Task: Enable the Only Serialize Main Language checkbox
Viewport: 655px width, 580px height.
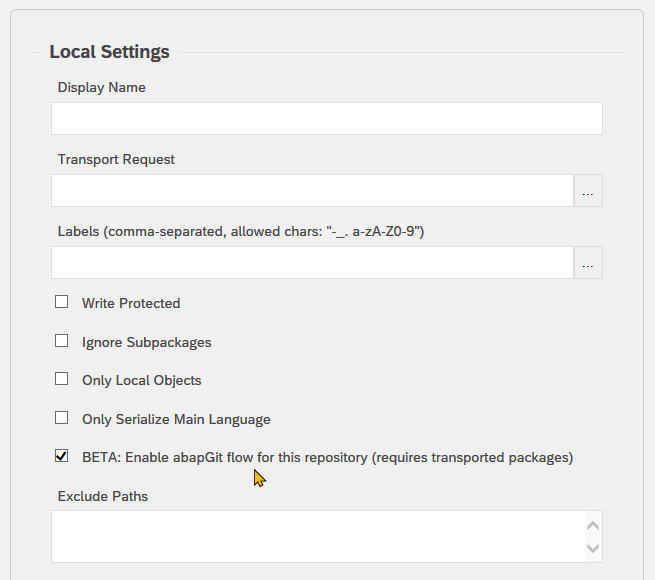Action: pyautogui.click(x=61, y=417)
